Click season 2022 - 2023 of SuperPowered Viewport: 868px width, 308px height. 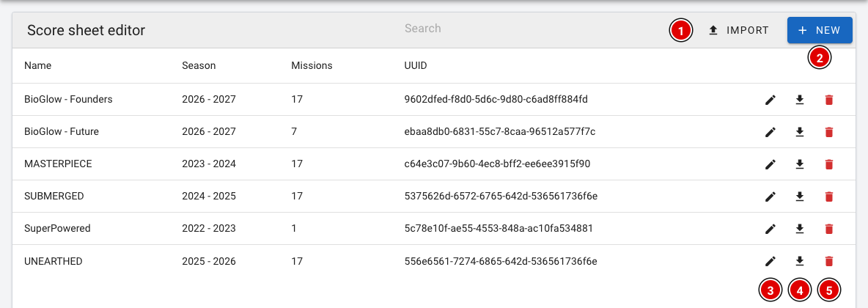(x=209, y=228)
